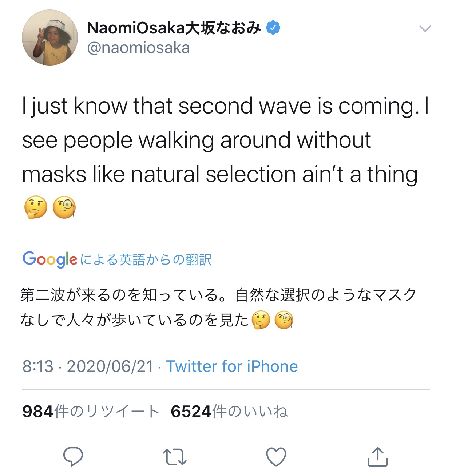View the 984件のリツイート retweets list
This screenshot has height=476, width=452.
pyautogui.click(x=91, y=412)
